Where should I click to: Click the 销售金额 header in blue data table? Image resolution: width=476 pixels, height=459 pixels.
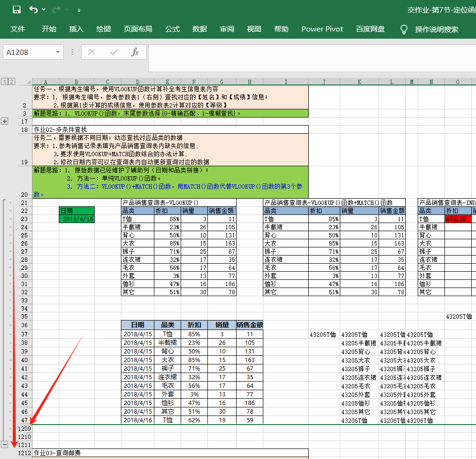[249, 325]
